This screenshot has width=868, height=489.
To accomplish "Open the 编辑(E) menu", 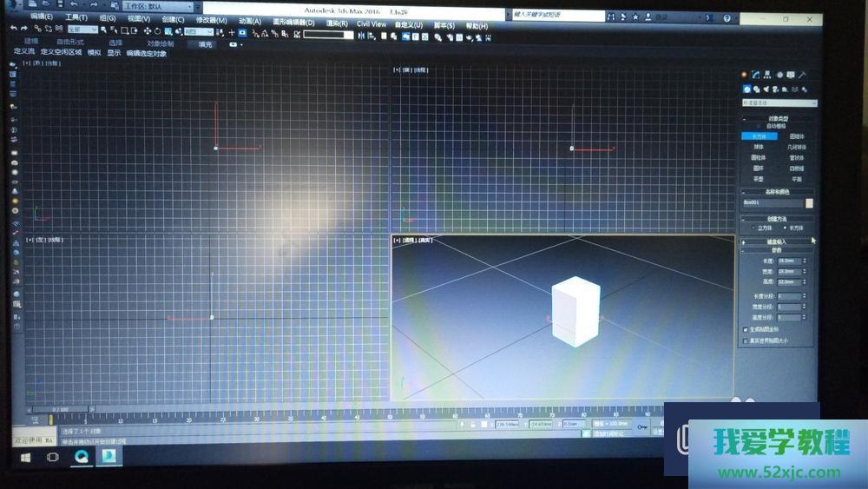I will pos(42,16).
